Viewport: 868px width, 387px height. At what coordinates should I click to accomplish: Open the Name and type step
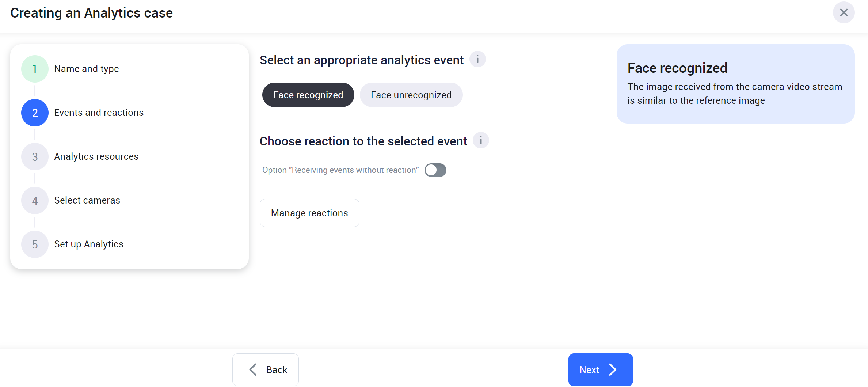[x=87, y=69]
